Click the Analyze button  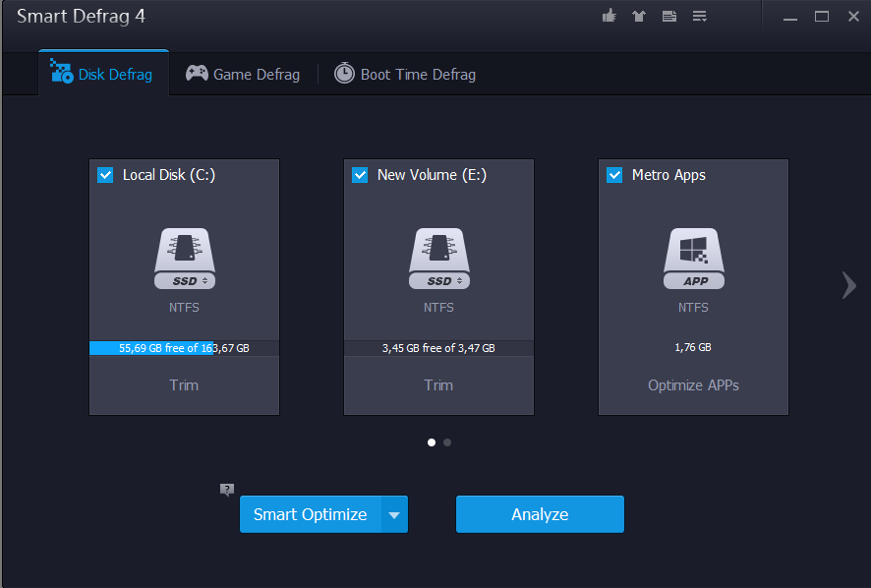[x=540, y=514]
